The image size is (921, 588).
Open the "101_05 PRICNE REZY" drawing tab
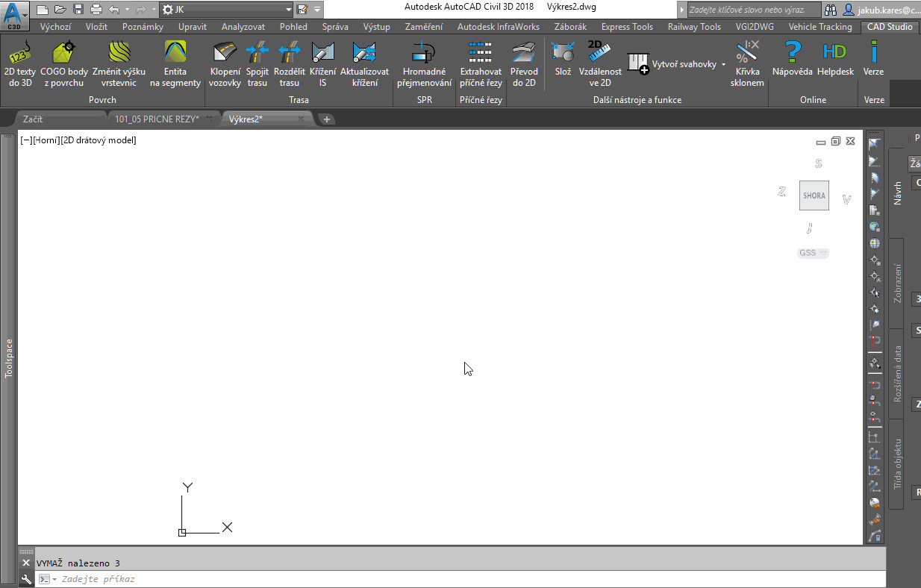(158, 118)
